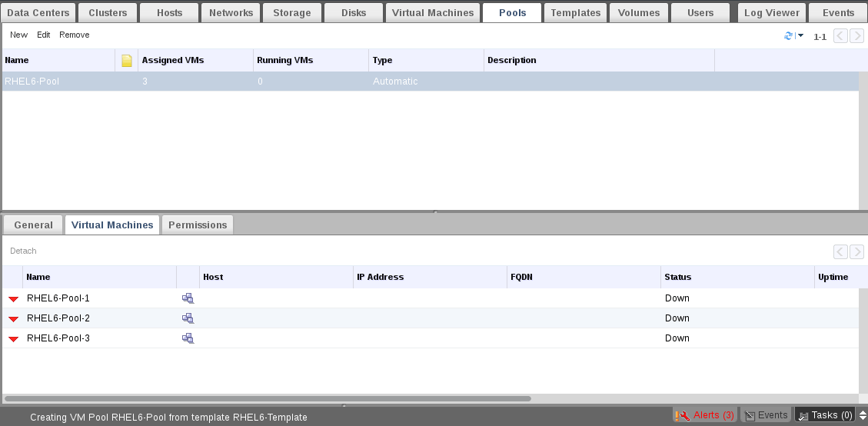Click the pool VM icon for RHEL6-Pool-1
Viewport: 868px width, 426px height.
point(188,298)
